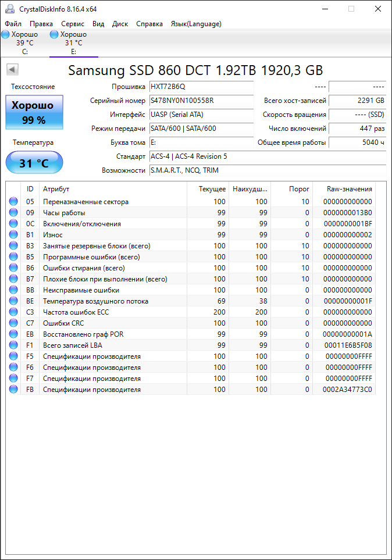This screenshot has height=560, width=392.
Task: Click the ID column header
Action: (x=30, y=189)
